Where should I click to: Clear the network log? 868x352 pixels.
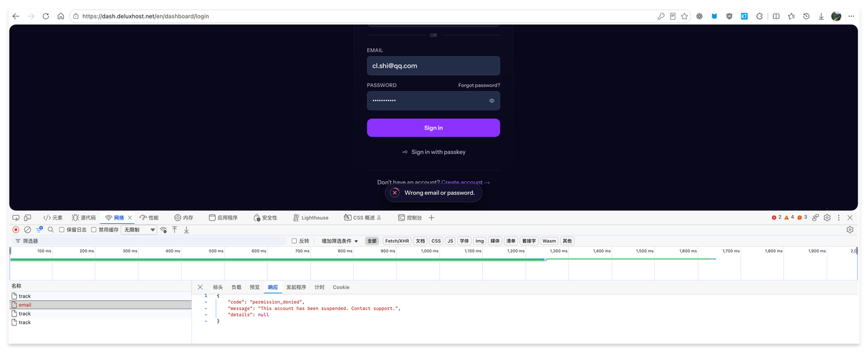point(28,230)
